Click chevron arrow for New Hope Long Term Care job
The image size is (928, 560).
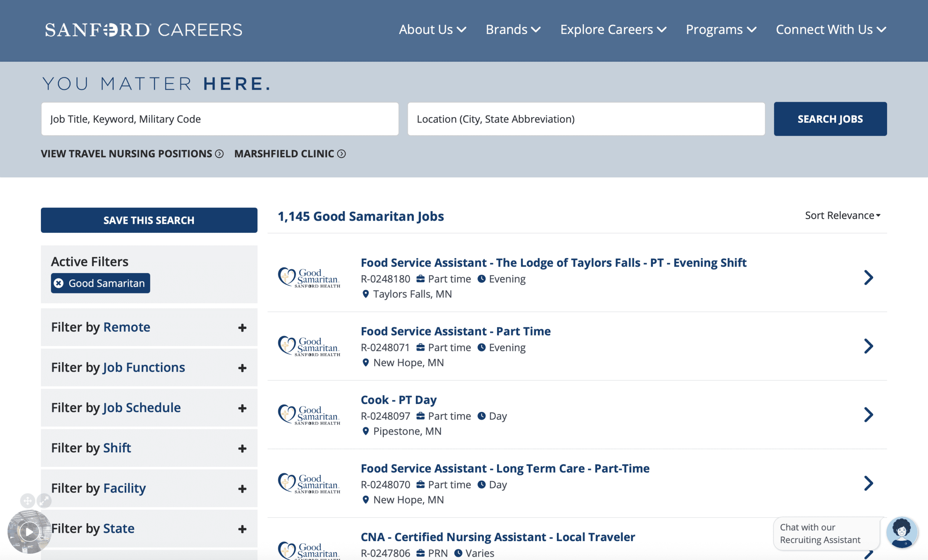(x=868, y=483)
